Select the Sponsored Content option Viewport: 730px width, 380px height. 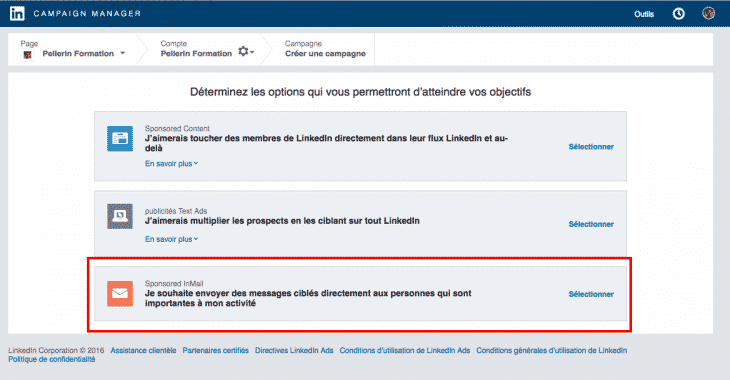coord(591,147)
